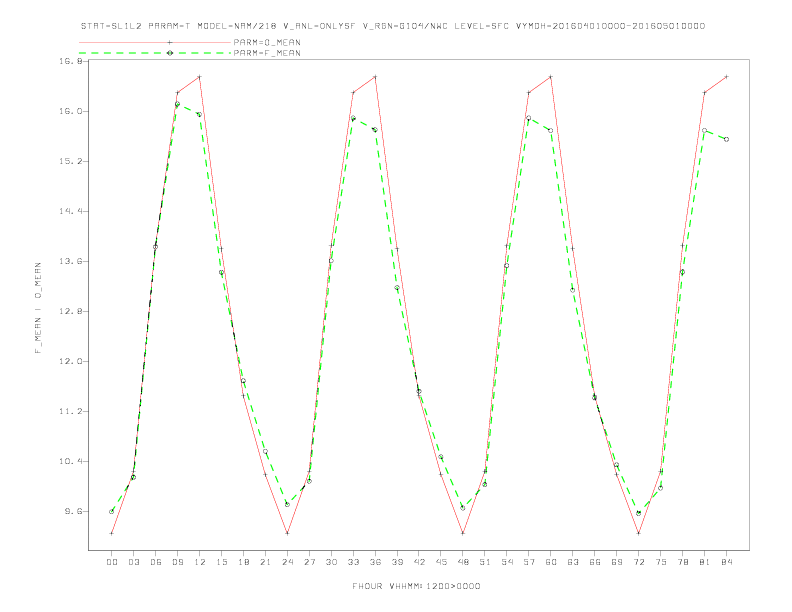
Task: Click x-axis forecast hour label 84
Action: tap(727, 562)
